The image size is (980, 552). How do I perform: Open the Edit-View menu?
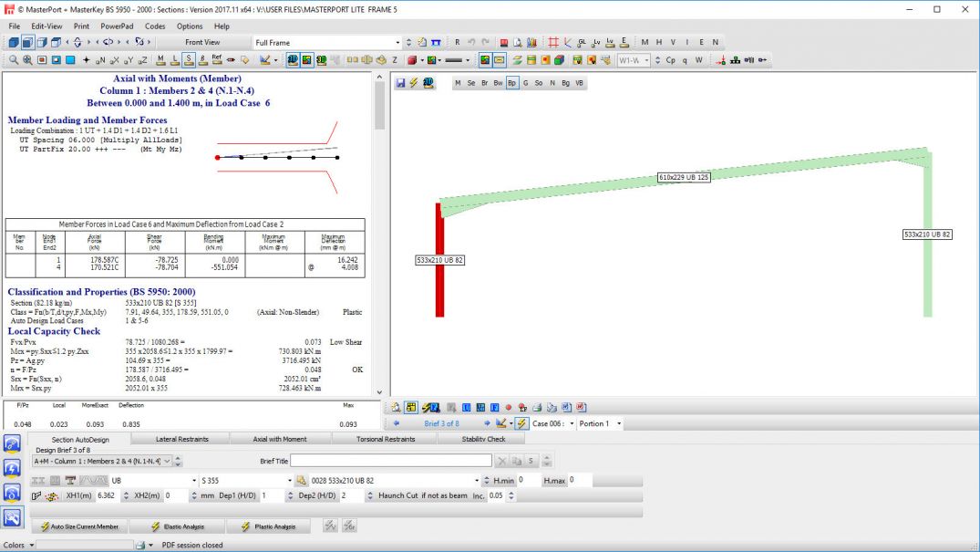(46, 26)
